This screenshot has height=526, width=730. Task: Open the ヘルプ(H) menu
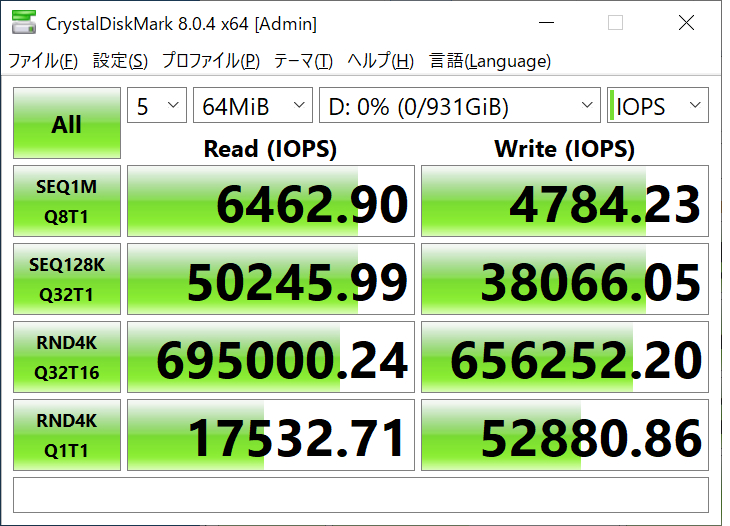pyautogui.click(x=380, y=61)
